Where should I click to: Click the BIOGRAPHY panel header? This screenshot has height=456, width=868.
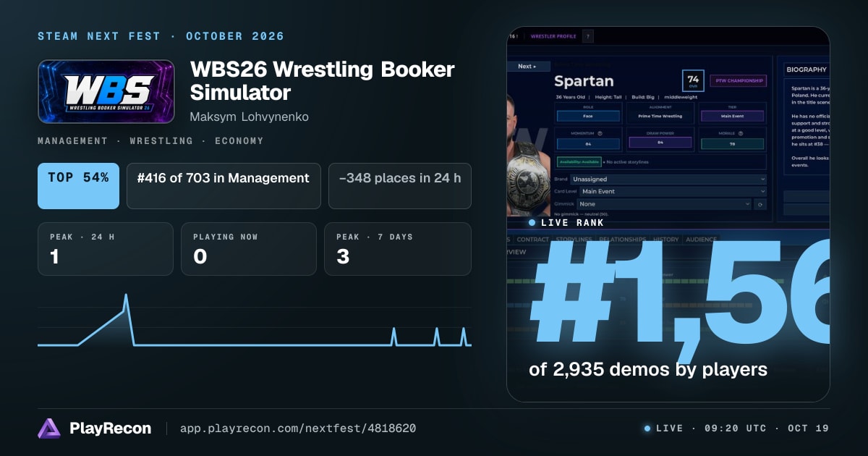(807, 69)
